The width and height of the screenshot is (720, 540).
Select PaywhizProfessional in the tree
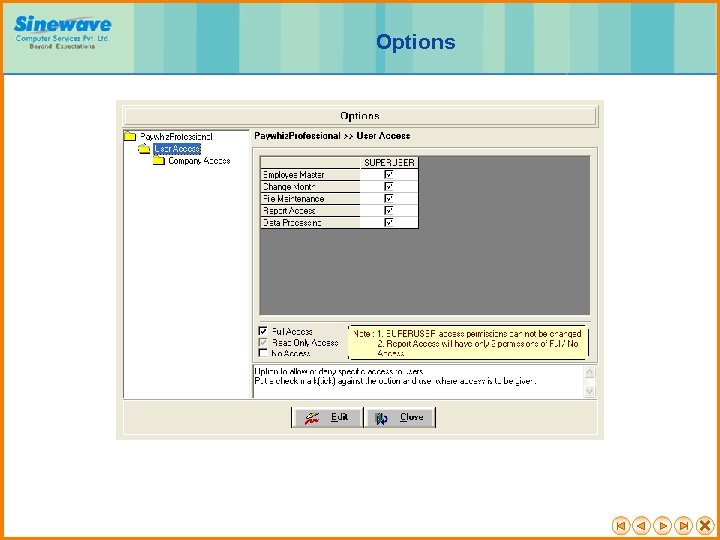click(x=176, y=137)
